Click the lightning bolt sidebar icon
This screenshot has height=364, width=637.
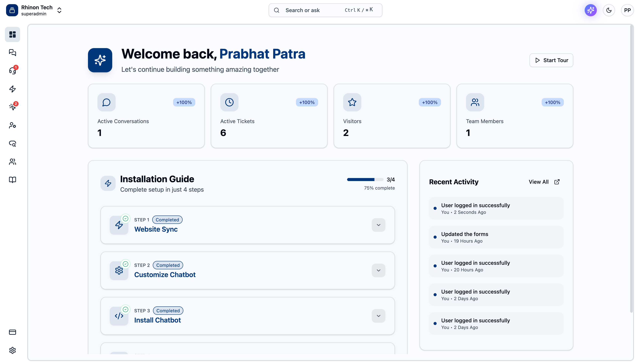pos(12,89)
